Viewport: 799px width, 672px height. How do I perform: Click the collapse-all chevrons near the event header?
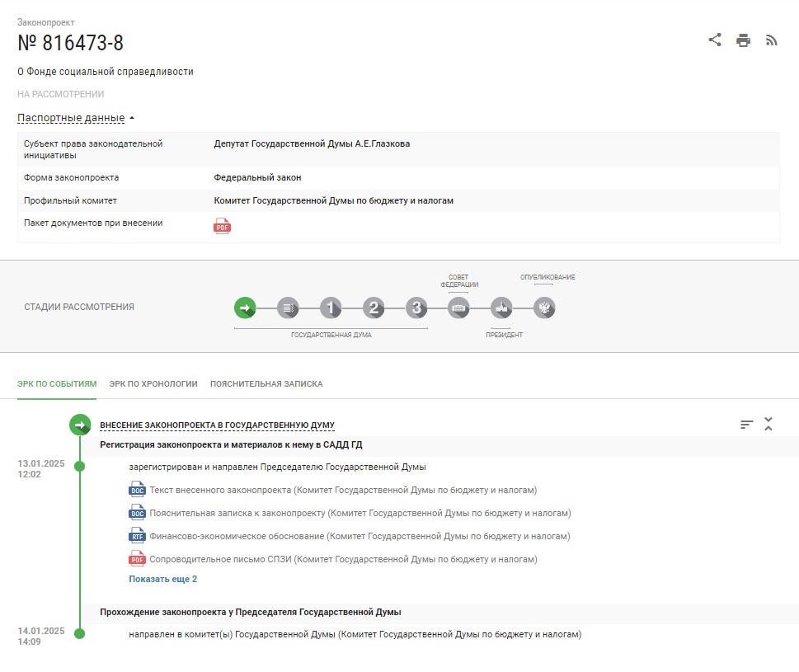pyautogui.click(x=768, y=423)
